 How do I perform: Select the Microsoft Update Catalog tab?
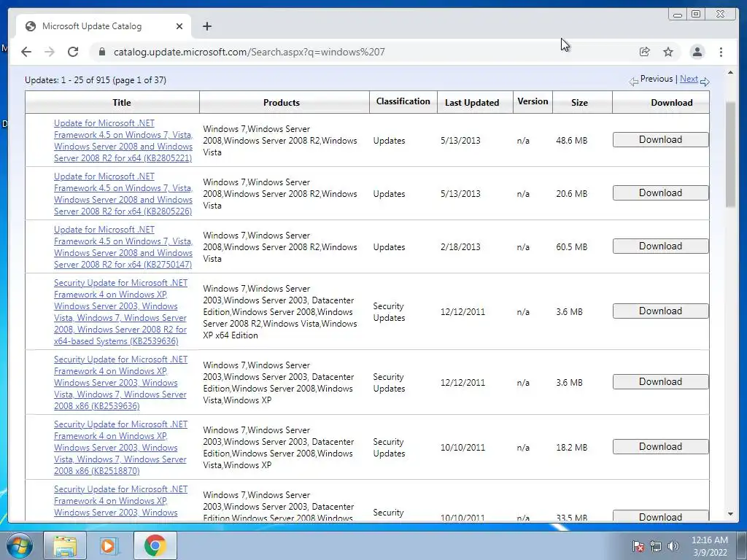point(104,26)
